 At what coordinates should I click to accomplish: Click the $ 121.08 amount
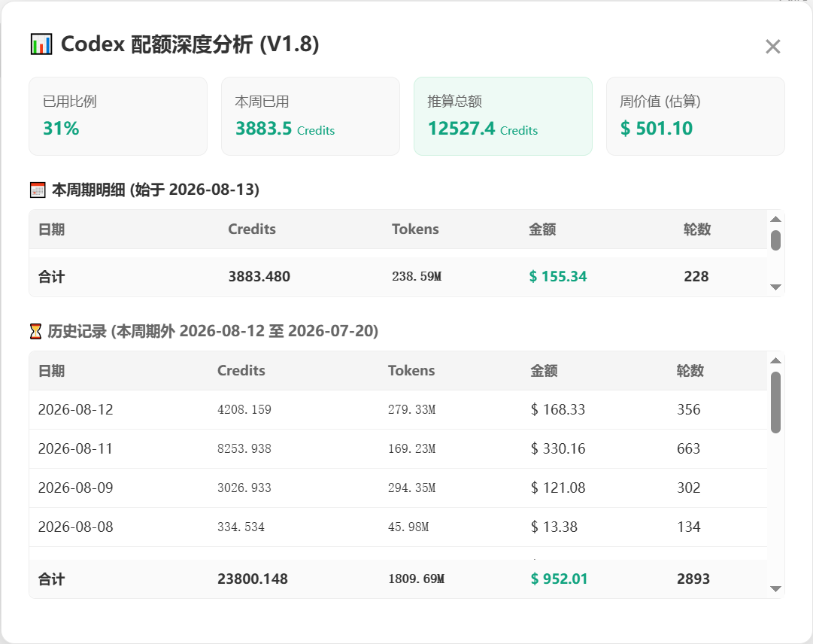(x=558, y=488)
